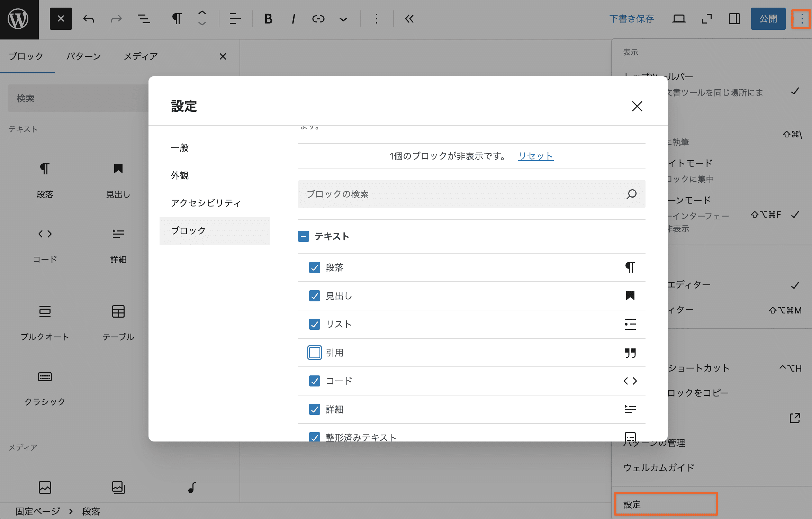Open the text alignment icon
Image resolution: width=812 pixels, height=519 pixels.
(x=235, y=19)
